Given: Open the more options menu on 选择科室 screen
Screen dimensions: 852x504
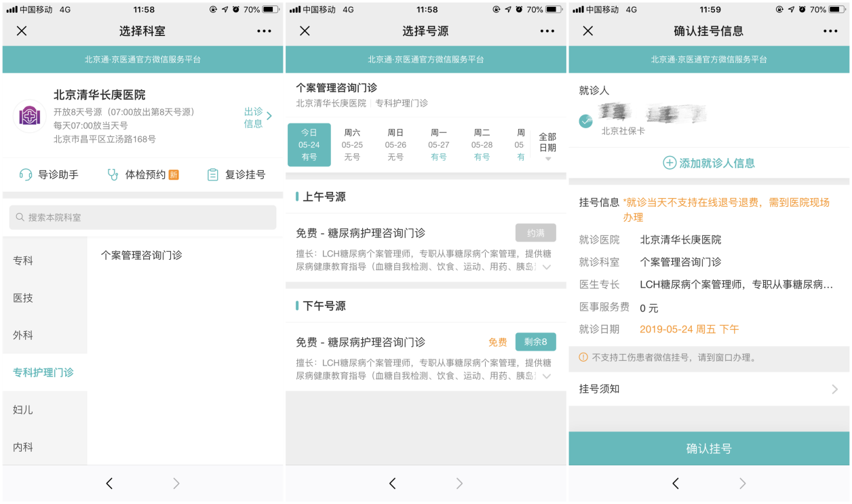Looking at the screenshot, I should click(x=264, y=31).
